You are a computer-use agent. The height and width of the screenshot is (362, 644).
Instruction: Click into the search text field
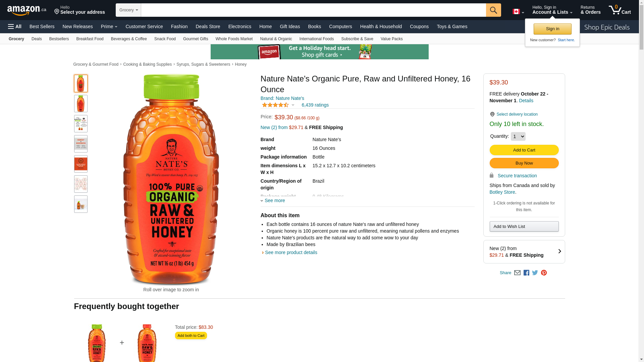[313, 10]
